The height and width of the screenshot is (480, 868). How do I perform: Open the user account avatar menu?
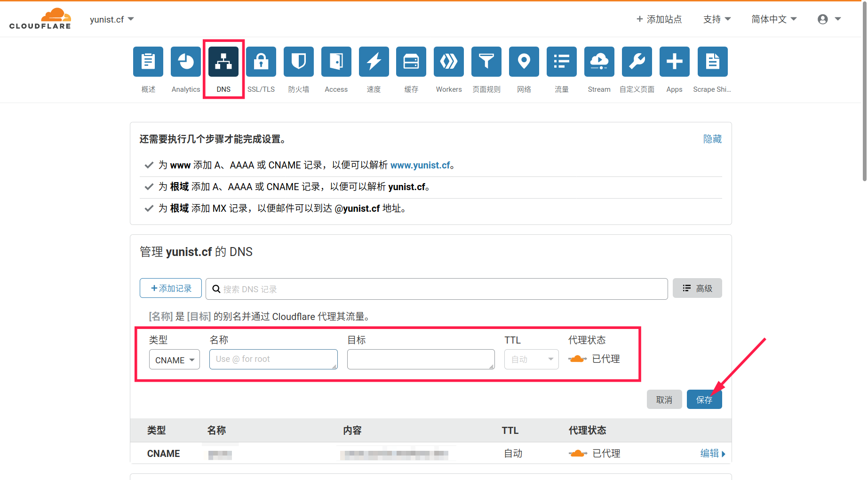829,19
